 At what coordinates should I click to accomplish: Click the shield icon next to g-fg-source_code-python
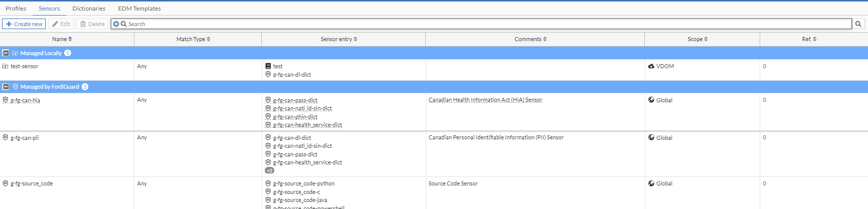[x=268, y=183]
